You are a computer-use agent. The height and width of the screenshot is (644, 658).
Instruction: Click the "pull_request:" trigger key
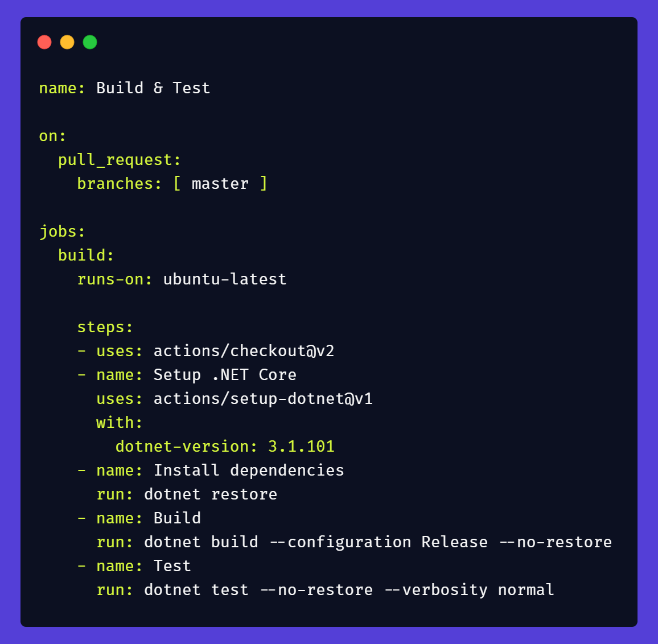point(120,160)
